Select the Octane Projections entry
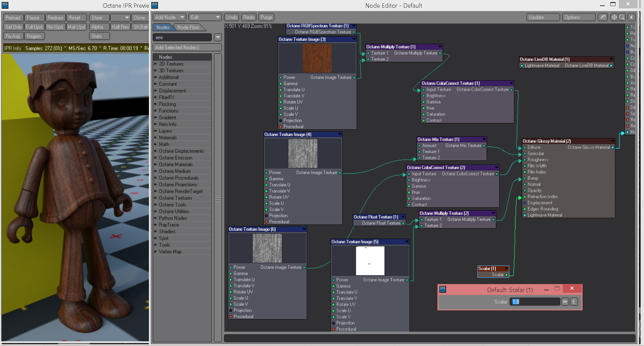Screen dimensions: 644x346 (182, 184)
